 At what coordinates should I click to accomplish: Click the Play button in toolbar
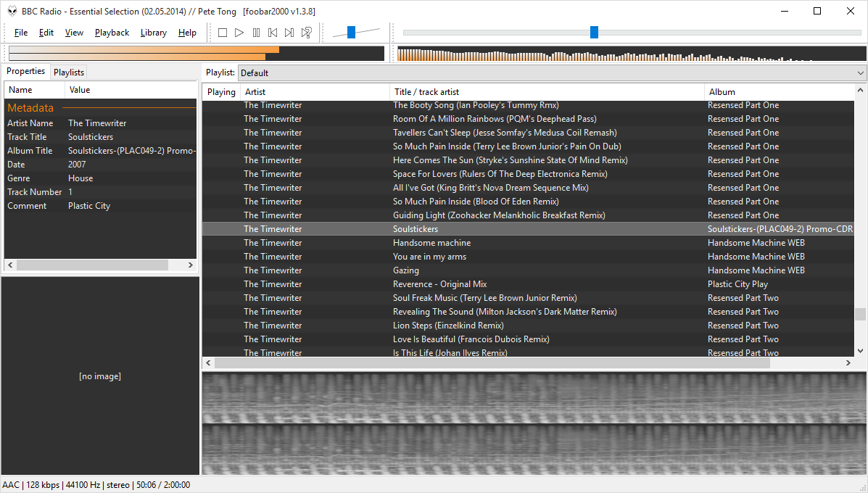239,33
